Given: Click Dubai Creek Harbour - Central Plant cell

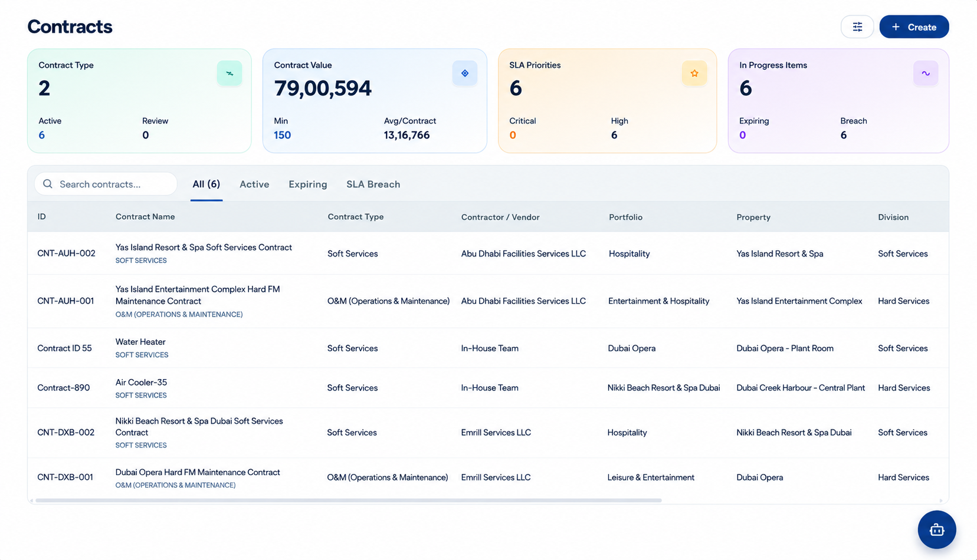Looking at the screenshot, I should pyautogui.click(x=801, y=388).
